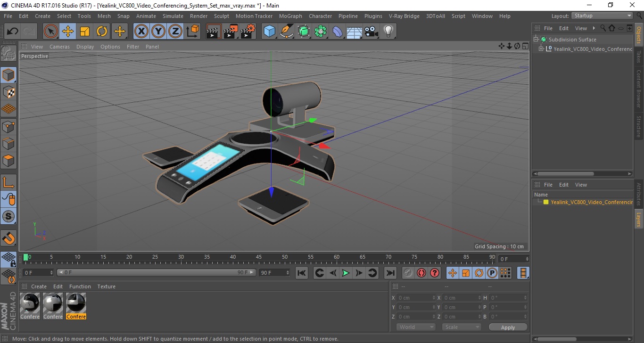This screenshot has height=343, width=644.
Task: Add a Light object
Action: (388, 32)
